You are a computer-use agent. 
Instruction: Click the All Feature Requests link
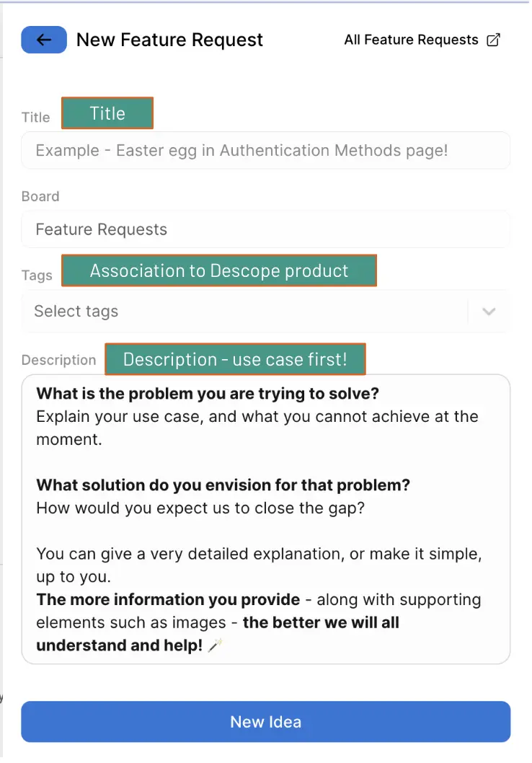click(x=410, y=40)
